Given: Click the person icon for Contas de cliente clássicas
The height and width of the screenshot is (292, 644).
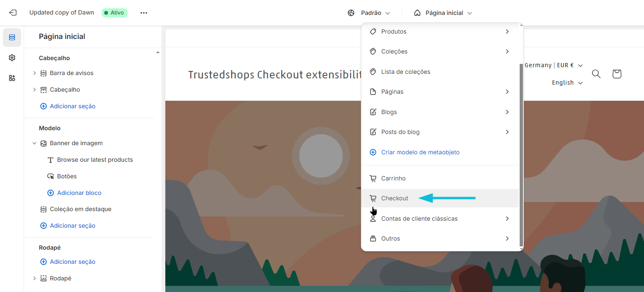Looking at the screenshot, I should click(x=373, y=219).
